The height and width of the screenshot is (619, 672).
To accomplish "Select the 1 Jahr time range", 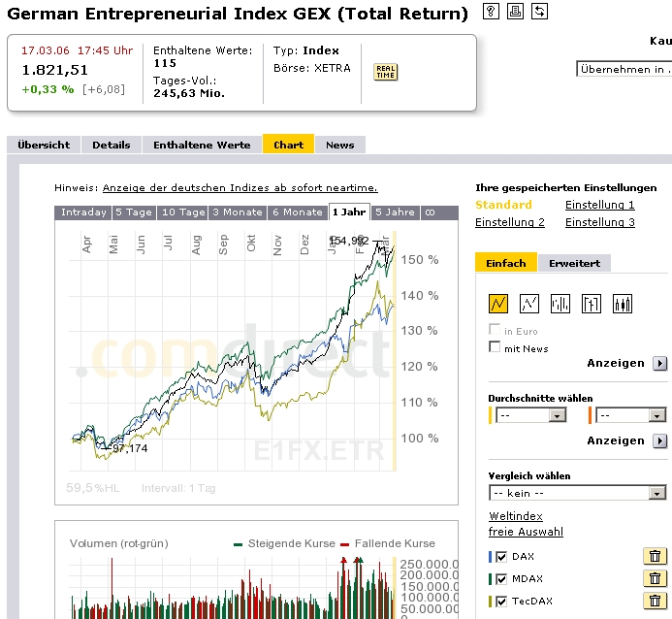I will [349, 212].
